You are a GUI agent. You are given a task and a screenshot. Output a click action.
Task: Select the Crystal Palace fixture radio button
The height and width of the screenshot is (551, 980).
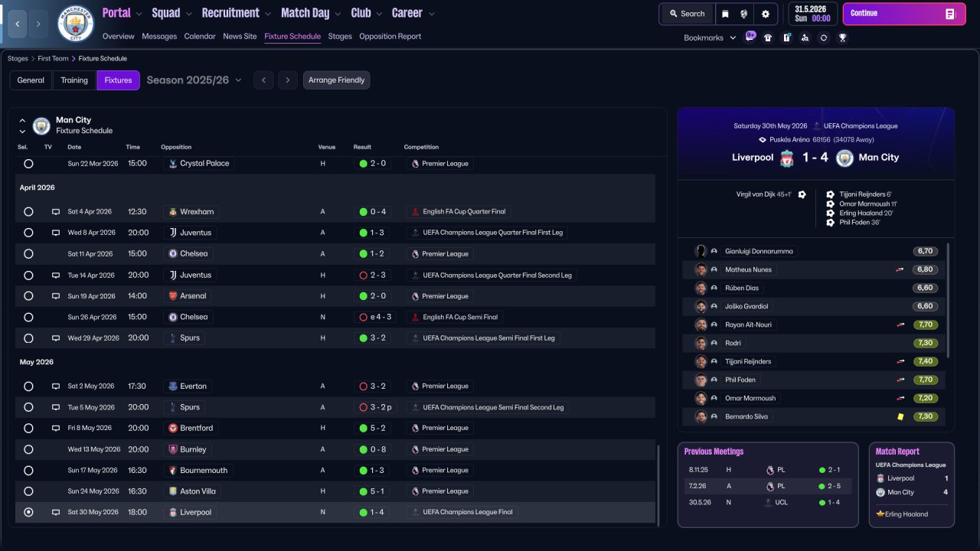pyautogui.click(x=28, y=164)
